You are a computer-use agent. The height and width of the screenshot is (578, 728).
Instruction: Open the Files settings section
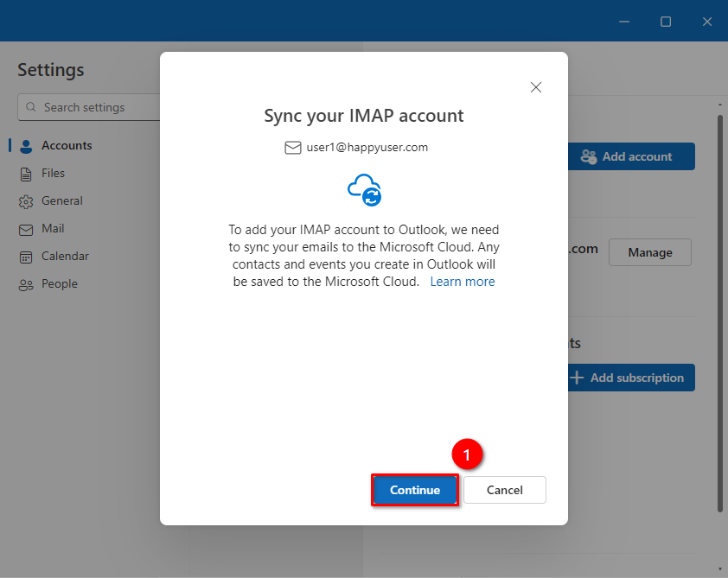(53, 173)
